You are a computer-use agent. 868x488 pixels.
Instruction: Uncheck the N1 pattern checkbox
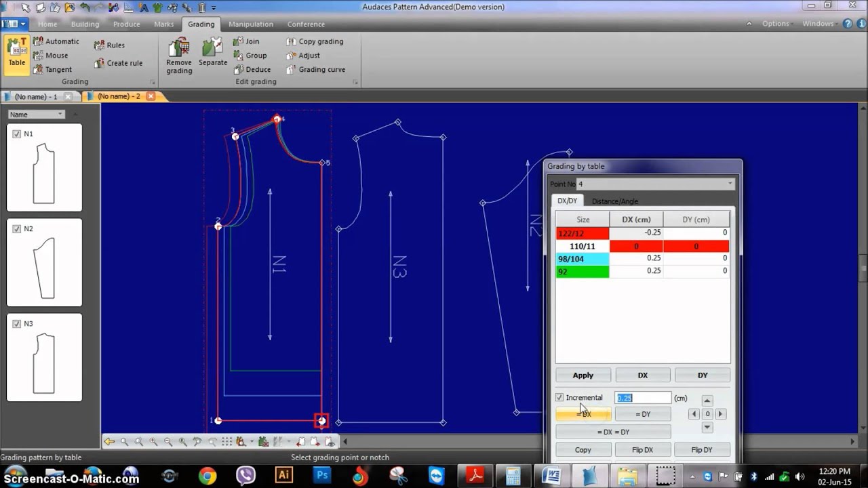coord(17,134)
